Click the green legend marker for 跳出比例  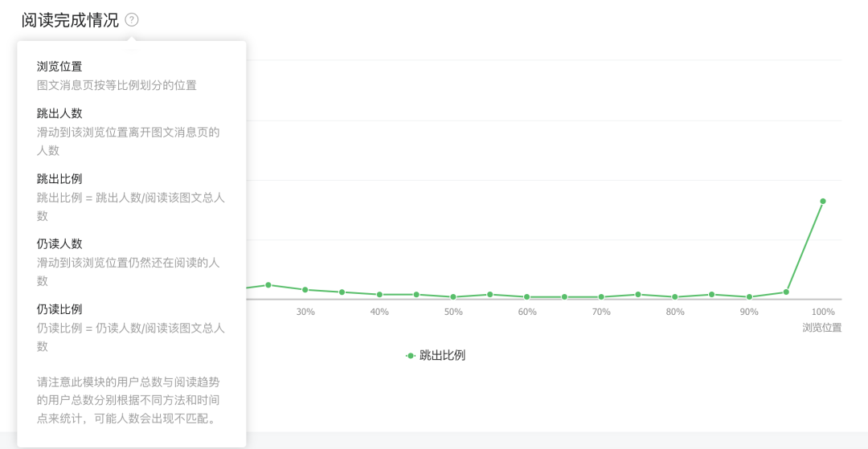pos(411,355)
